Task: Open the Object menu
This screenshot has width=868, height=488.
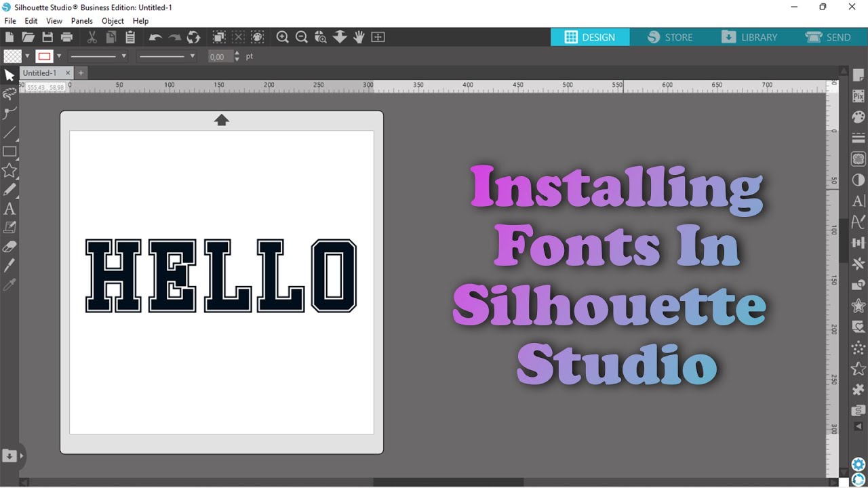Action: point(113,21)
